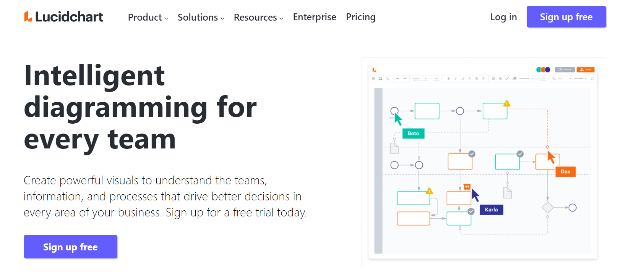This screenshot has height=279, width=644.
Task: Click the Bold icon in the preview toolbar
Action: 449,79
